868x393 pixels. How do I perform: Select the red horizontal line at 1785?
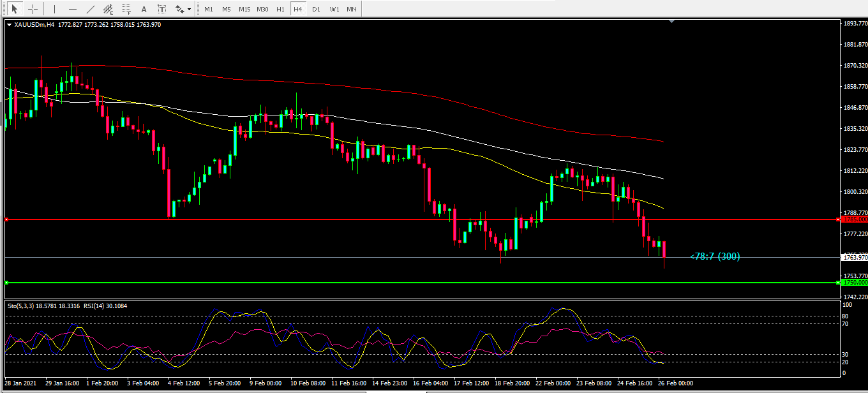(383, 219)
